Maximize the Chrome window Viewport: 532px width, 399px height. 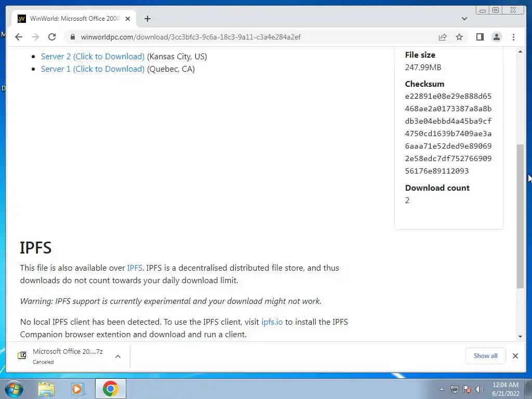pyautogui.click(x=496, y=10)
